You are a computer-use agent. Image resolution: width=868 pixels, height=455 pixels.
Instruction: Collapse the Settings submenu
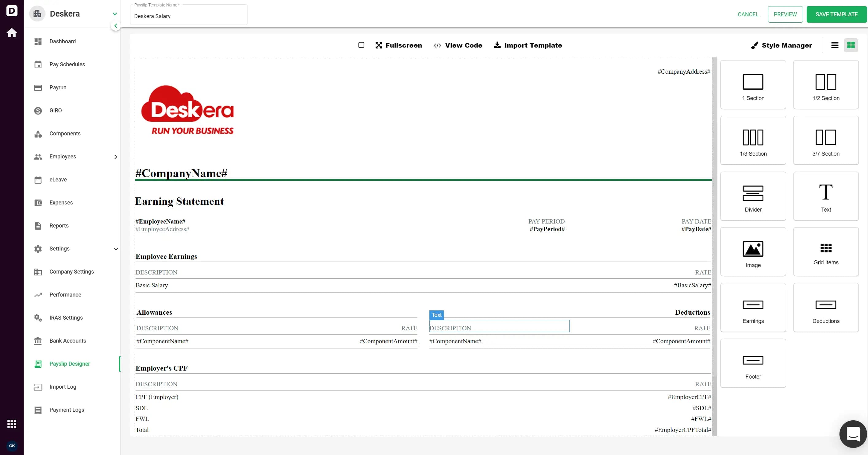point(116,249)
